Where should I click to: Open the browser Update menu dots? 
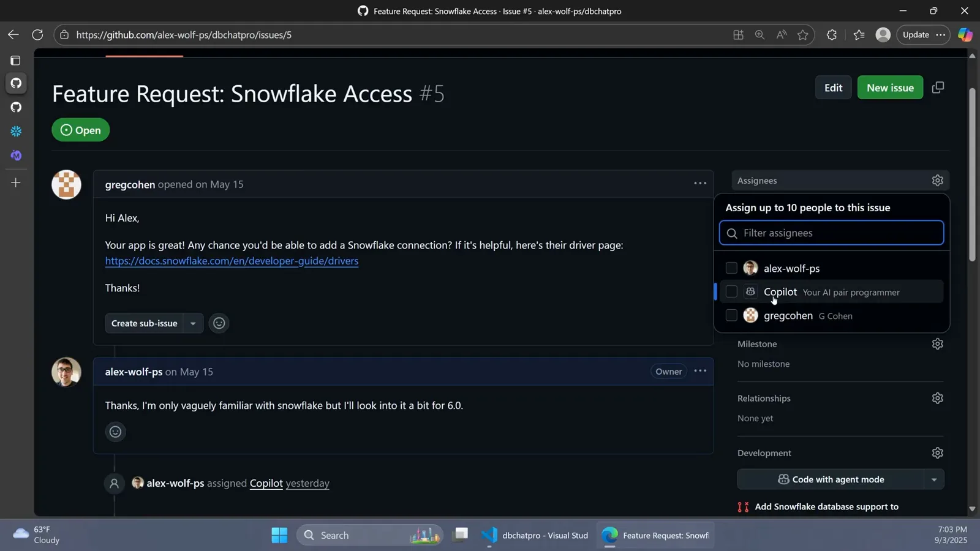(x=941, y=35)
